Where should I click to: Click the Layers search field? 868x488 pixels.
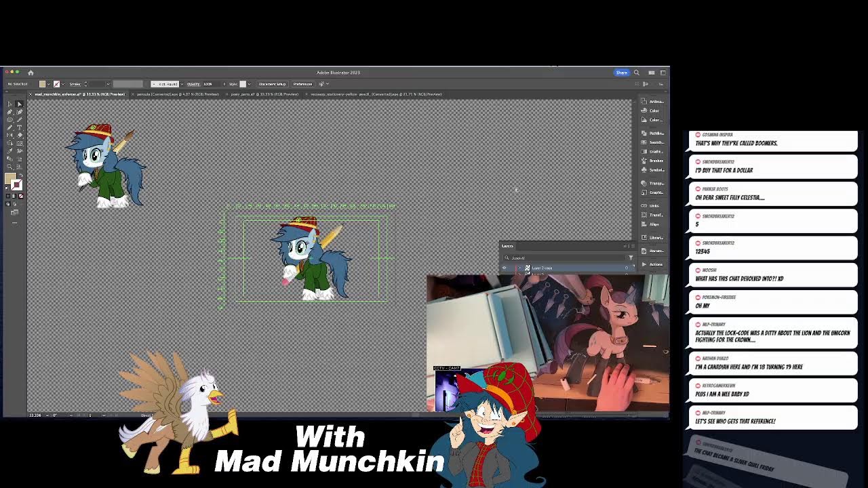pos(565,258)
